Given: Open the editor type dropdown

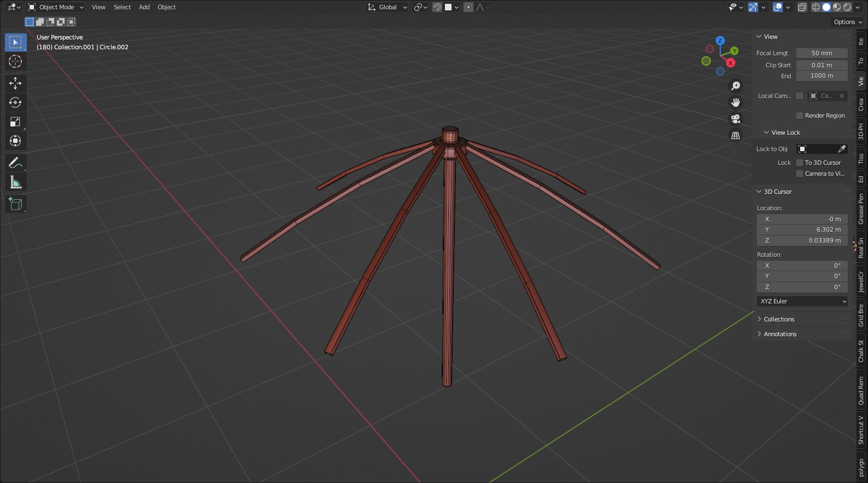Looking at the screenshot, I should tap(14, 7).
